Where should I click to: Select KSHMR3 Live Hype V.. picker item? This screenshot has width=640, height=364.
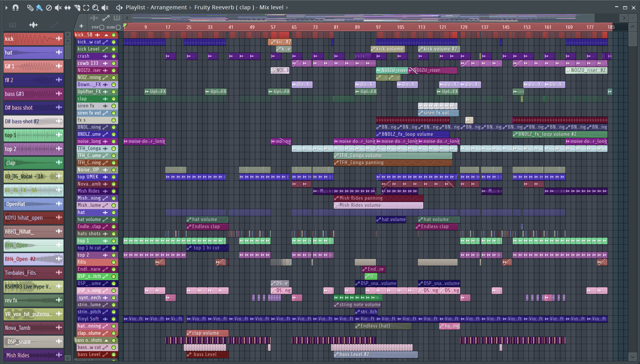pos(33,287)
